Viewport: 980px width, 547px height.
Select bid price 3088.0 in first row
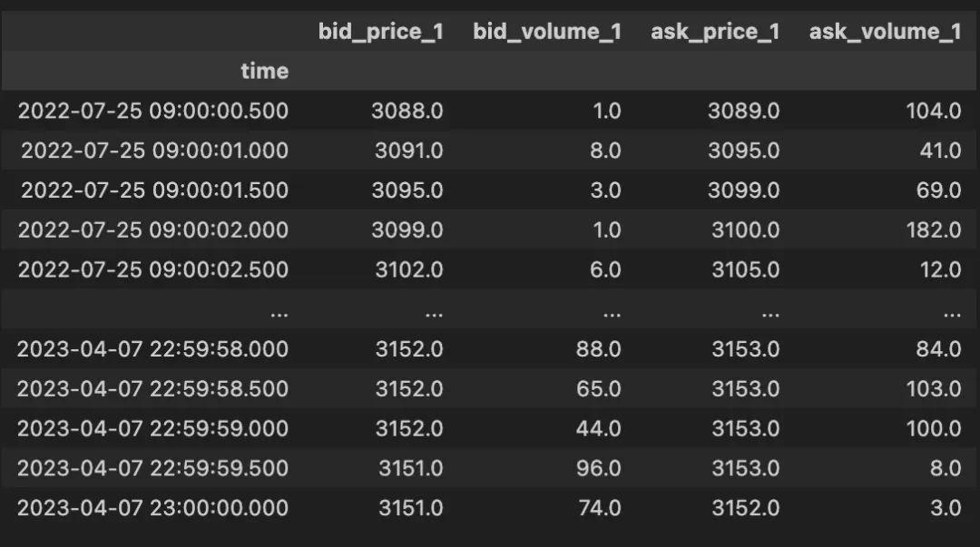(x=407, y=111)
